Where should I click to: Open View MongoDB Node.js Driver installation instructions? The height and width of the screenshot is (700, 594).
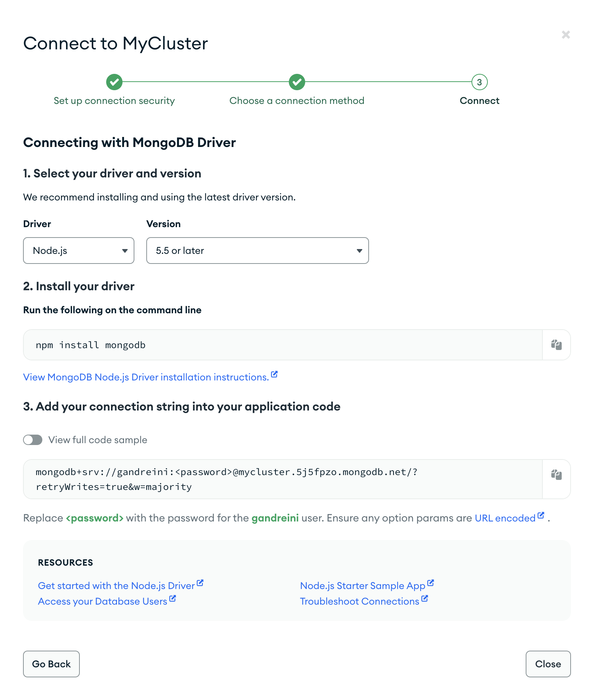coord(146,377)
